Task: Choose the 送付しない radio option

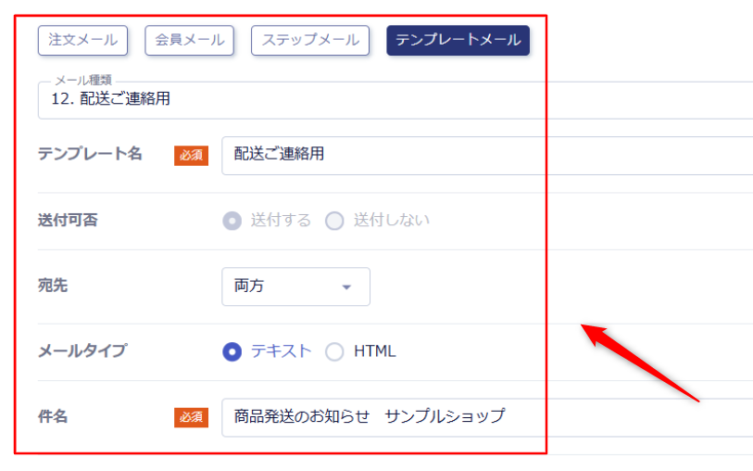Action: [334, 220]
